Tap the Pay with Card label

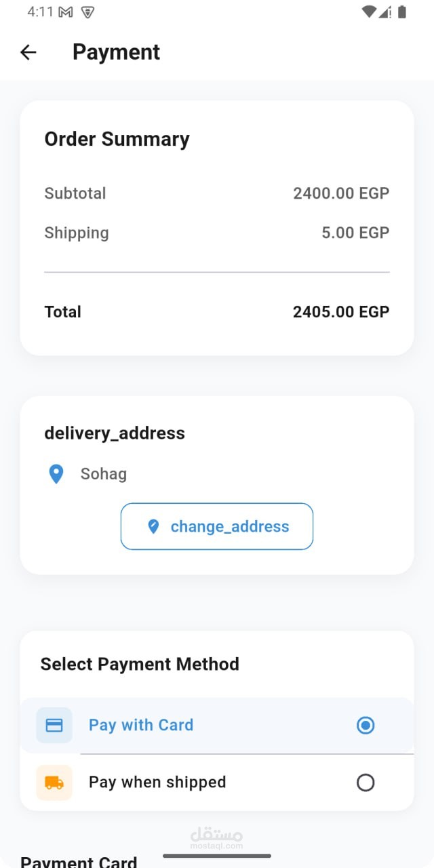141,725
